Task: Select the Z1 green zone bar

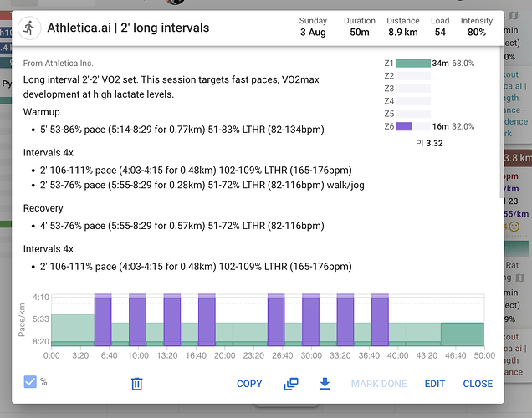Action: pos(413,63)
